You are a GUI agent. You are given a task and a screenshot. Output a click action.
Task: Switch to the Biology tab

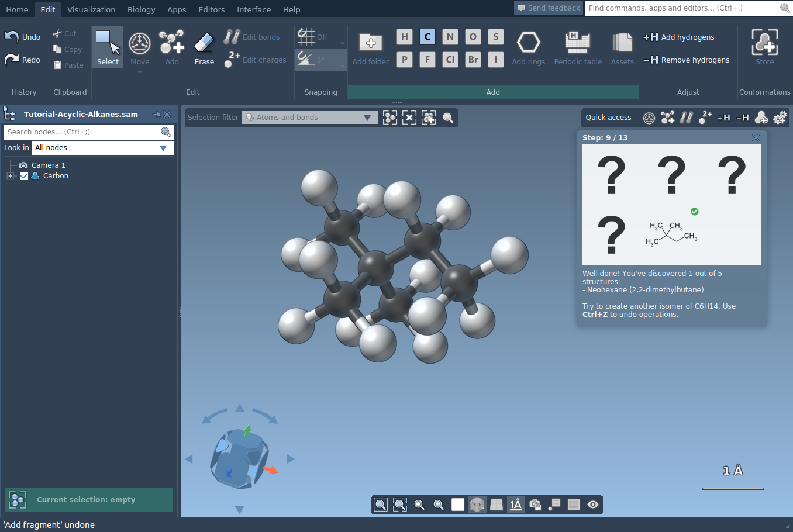(141, 9)
